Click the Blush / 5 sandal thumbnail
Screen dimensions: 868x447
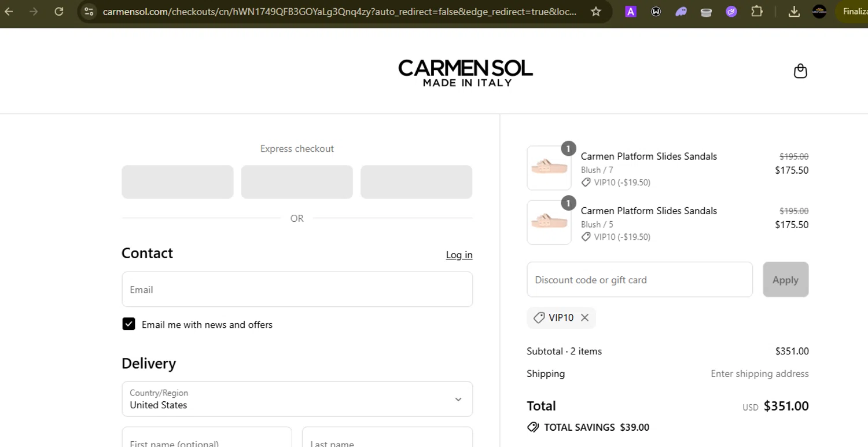click(x=549, y=222)
